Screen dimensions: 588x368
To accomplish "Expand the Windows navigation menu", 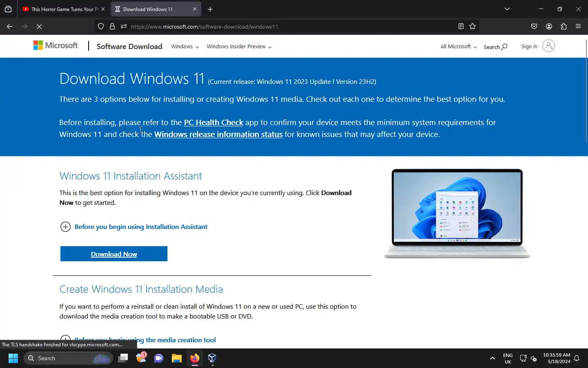I will (x=185, y=47).
